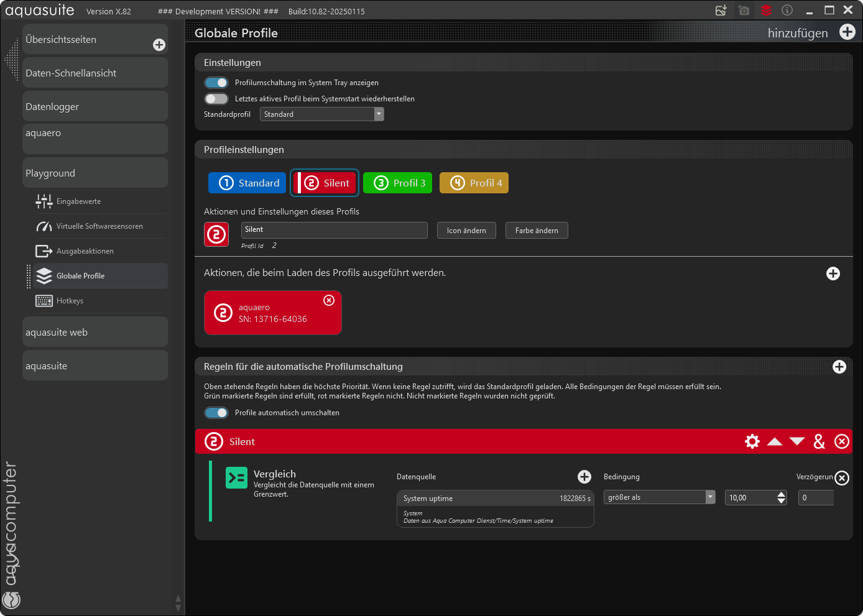The width and height of the screenshot is (863, 616).
Task: Select the Profil 3 tab
Action: [x=397, y=183]
